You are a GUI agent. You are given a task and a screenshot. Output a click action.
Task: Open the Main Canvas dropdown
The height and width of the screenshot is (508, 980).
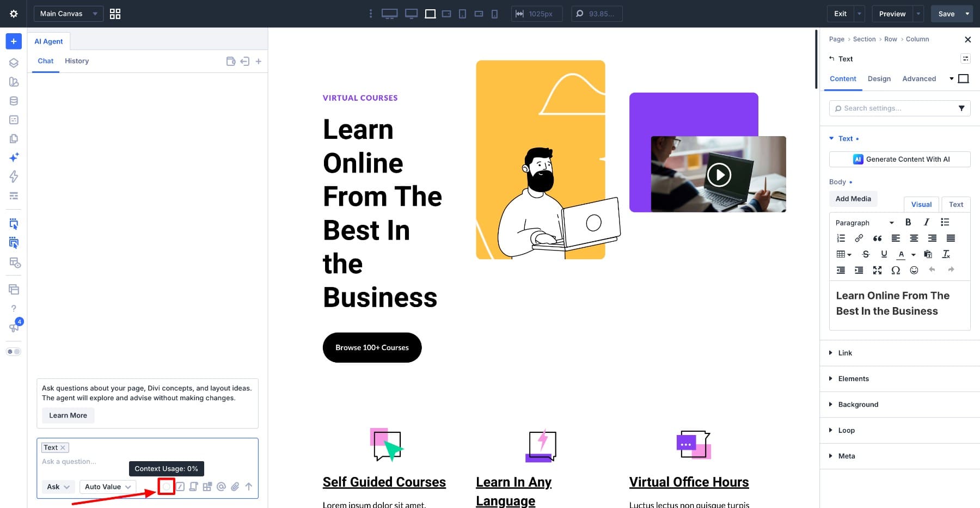[x=69, y=14]
